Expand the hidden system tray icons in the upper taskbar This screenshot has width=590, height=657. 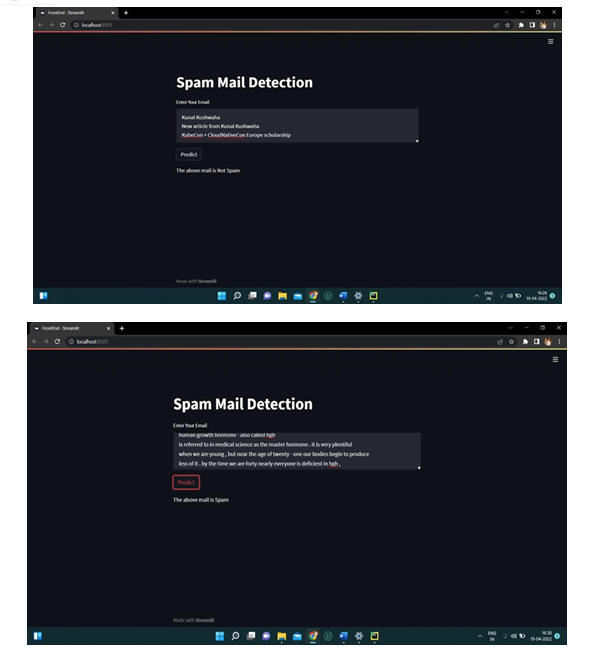click(476, 296)
